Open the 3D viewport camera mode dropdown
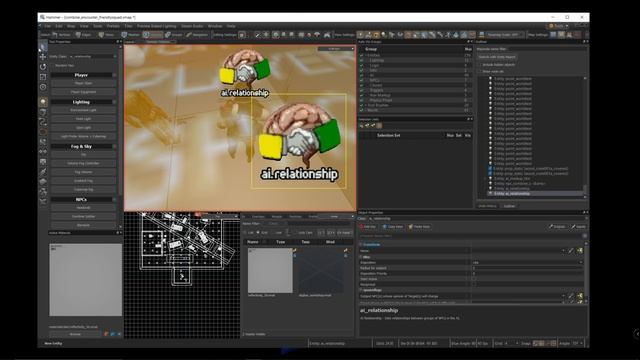The height and width of the screenshot is (360, 640). click(336, 49)
